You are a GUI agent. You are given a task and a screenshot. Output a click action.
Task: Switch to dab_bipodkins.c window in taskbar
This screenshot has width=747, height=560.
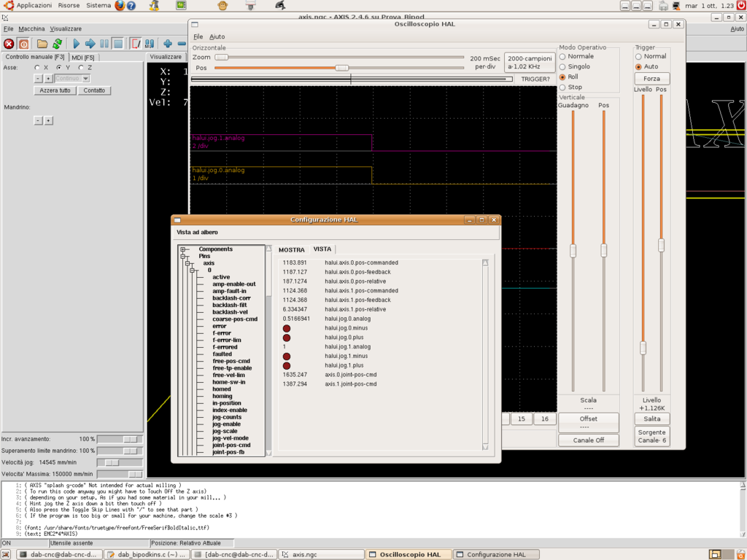point(146,555)
